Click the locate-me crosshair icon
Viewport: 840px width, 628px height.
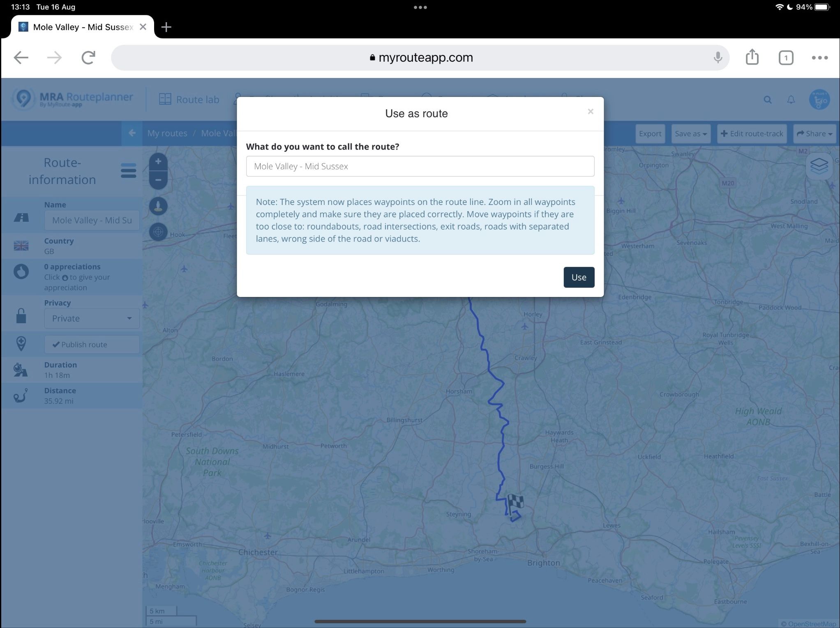coord(158,232)
